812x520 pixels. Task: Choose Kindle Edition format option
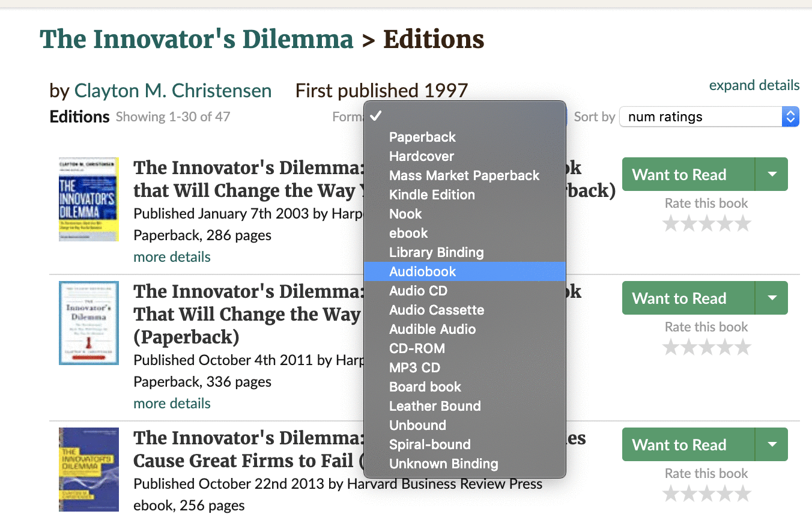[x=465, y=195]
